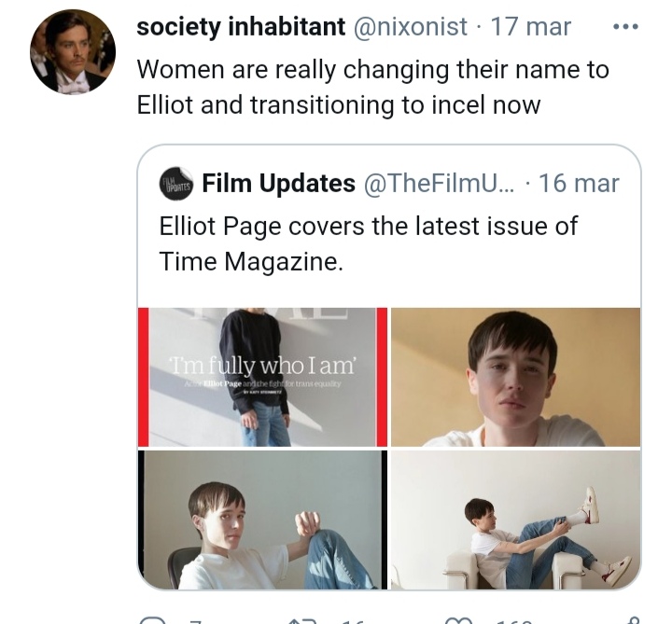Open the bottom-right photo with raised sneakers
Viewport: 672px width, 624px height.
(x=515, y=520)
